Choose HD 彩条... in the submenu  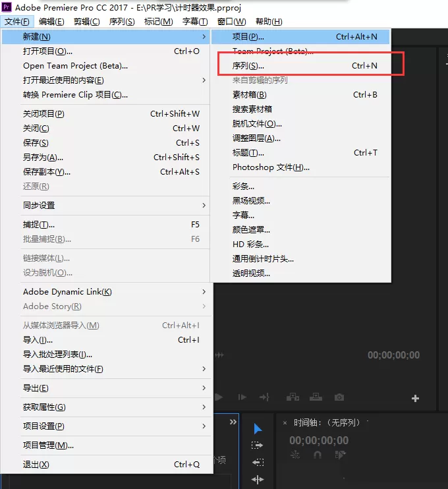tap(300, 244)
